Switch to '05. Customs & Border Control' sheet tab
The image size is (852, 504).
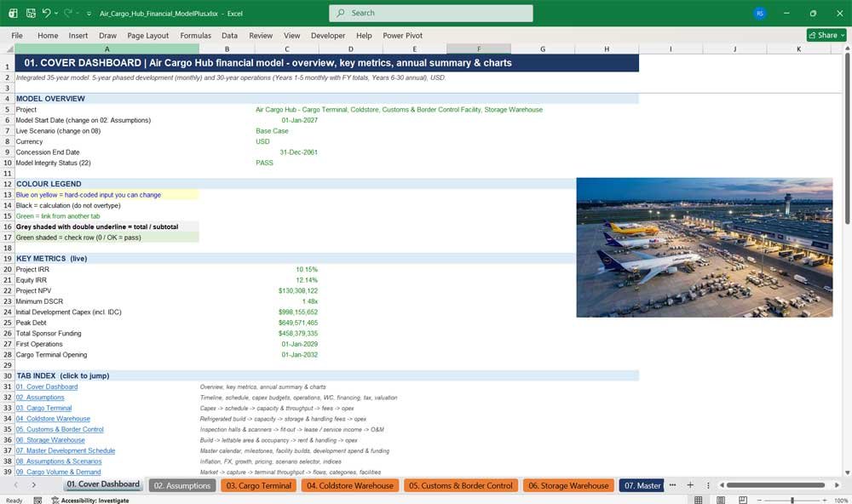click(x=461, y=485)
